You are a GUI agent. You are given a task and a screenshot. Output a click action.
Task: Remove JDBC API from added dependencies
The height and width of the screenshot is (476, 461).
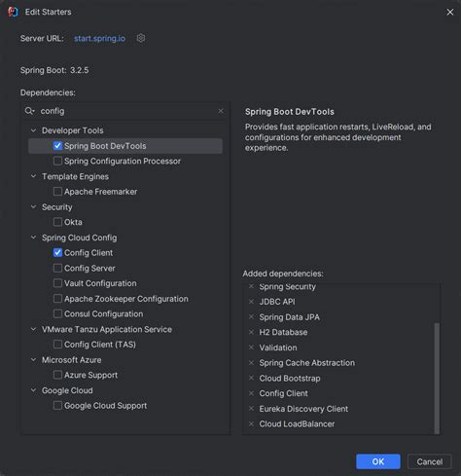tap(251, 302)
